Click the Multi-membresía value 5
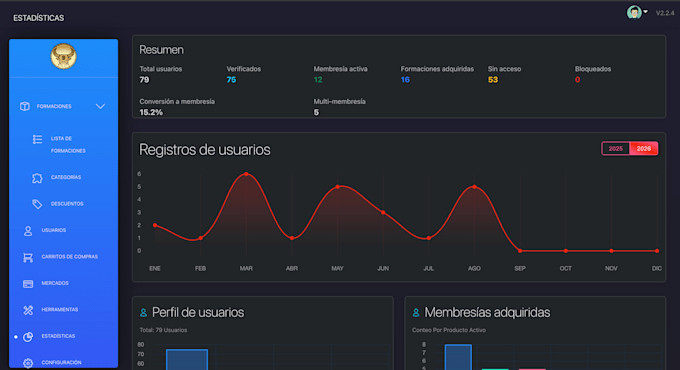This screenshot has height=370, width=680. pos(316,112)
